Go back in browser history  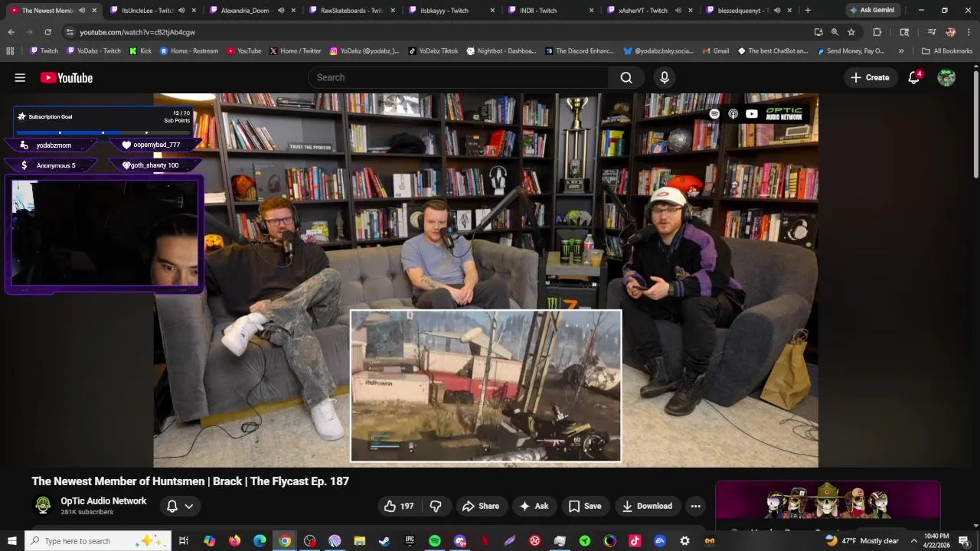[11, 32]
